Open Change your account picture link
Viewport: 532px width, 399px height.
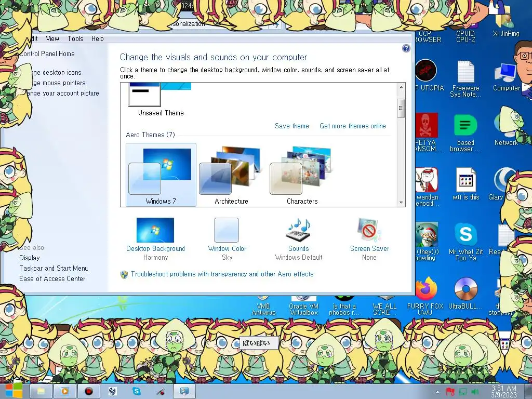point(62,94)
